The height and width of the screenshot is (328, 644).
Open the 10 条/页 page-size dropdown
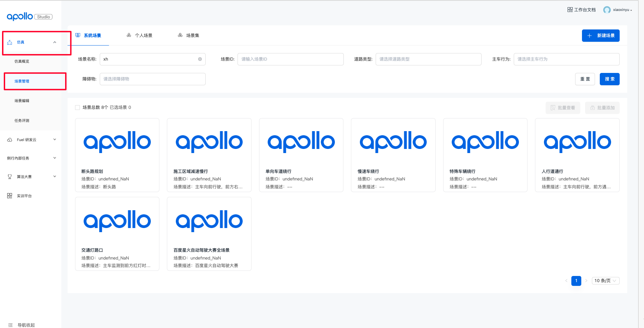point(605,280)
